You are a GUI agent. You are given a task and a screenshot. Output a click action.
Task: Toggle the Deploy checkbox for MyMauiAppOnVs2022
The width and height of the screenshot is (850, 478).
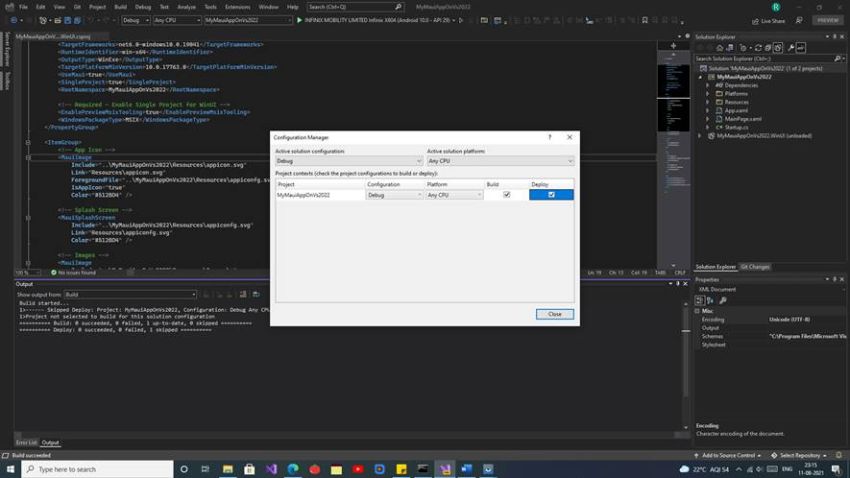point(551,195)
